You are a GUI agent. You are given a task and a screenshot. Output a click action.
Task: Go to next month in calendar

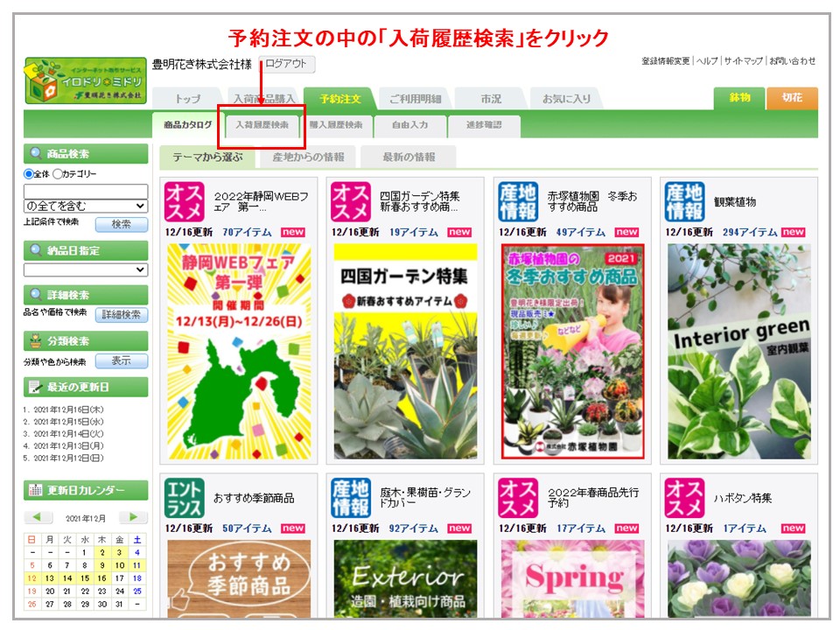133,517
